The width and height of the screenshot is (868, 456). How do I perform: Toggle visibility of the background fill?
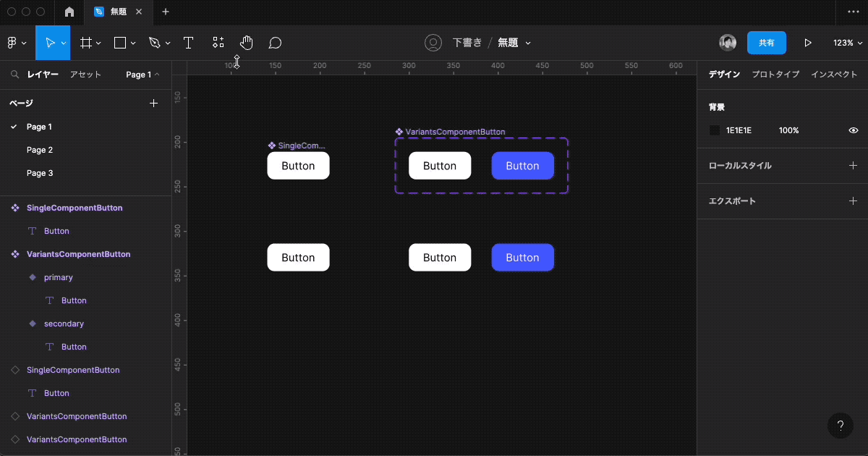[x=853, y=130]
